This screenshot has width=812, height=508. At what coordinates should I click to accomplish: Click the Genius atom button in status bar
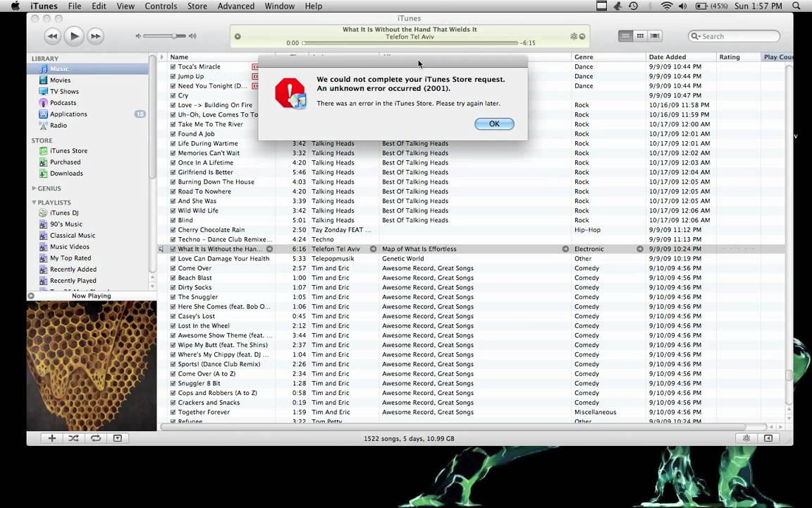coord(746,439)
